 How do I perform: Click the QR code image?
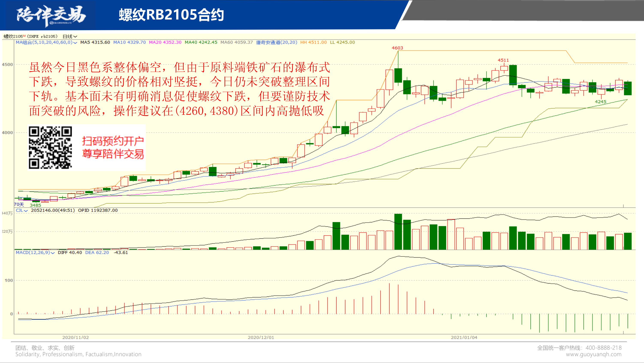pyautogui.click(x=50, y=148)
